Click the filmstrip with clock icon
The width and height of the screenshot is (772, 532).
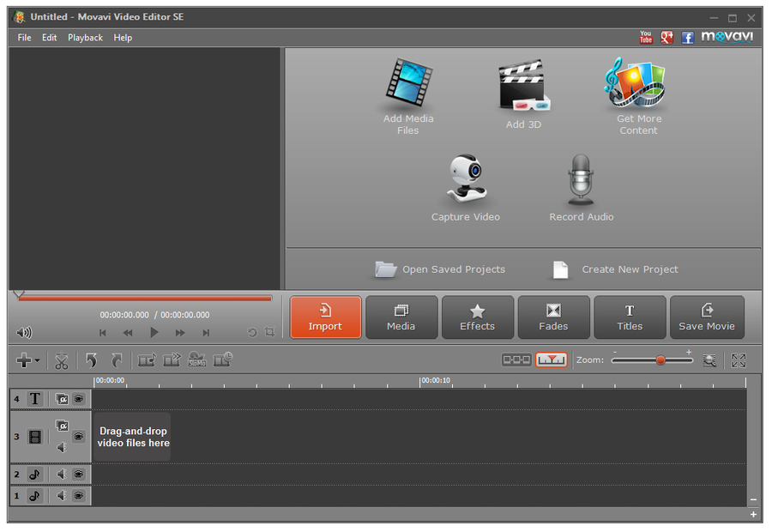coord(222,360)
